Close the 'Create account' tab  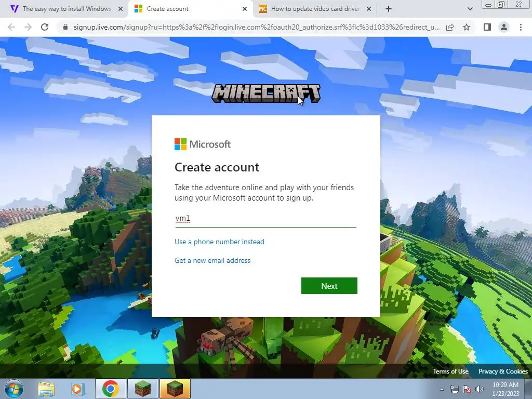pyautogui.click(x=245, y=9)
